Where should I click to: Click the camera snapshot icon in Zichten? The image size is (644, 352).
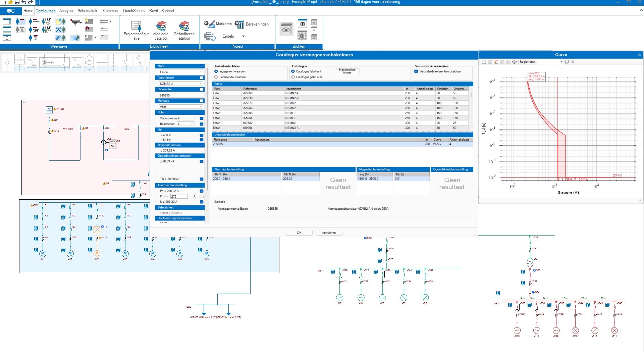click(x=303, y=23)
